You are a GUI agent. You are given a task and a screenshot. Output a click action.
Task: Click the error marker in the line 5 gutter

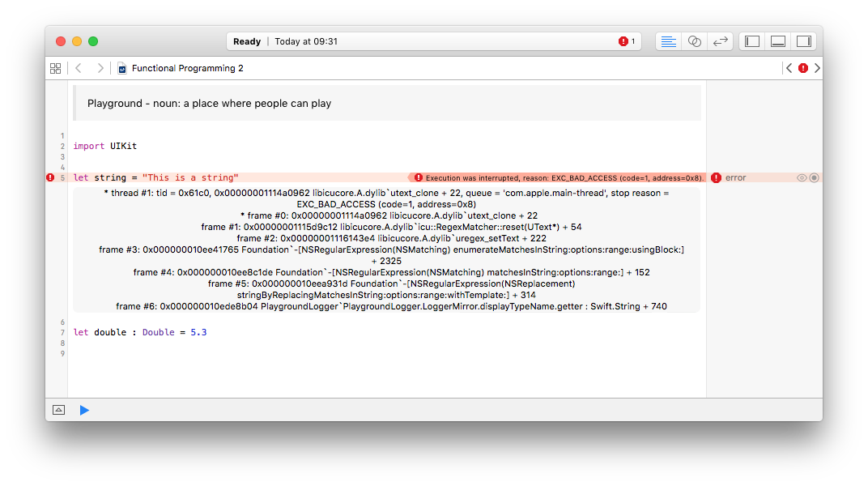point(50,177)
